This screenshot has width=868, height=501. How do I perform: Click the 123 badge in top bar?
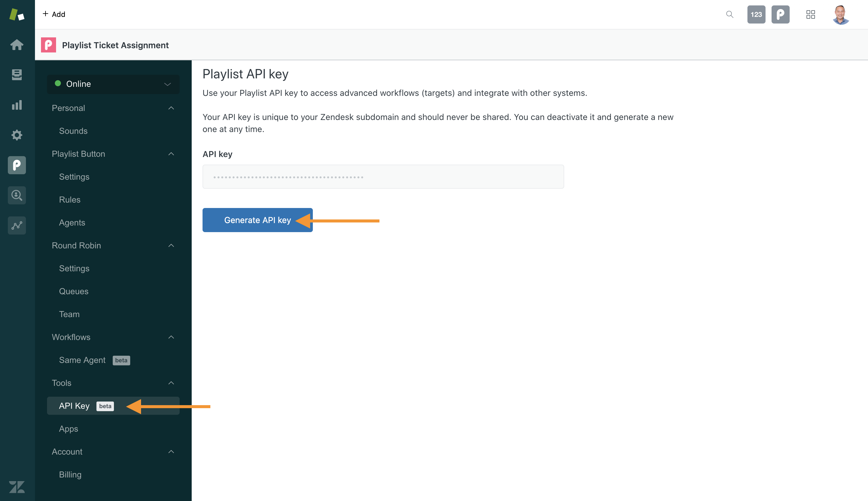click(756, 14)
